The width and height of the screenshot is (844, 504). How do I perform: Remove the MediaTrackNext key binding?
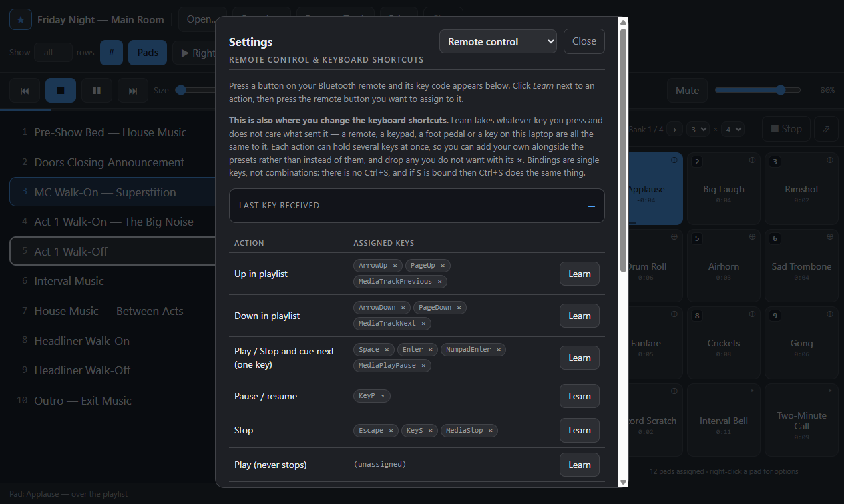pos(423,324)
